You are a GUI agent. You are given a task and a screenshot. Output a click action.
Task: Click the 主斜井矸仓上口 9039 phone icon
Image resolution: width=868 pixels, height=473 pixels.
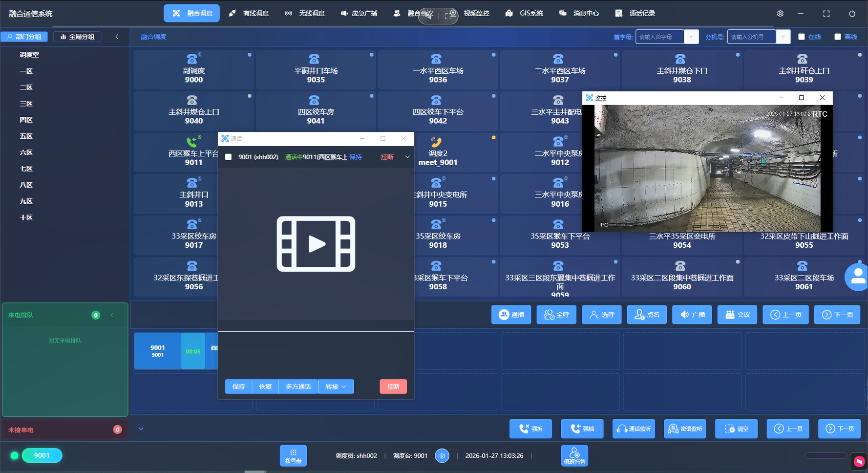click(803, 59)
